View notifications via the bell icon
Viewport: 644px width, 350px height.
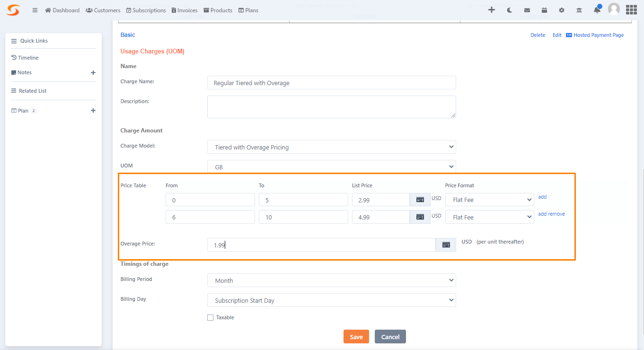click(596, 9)
